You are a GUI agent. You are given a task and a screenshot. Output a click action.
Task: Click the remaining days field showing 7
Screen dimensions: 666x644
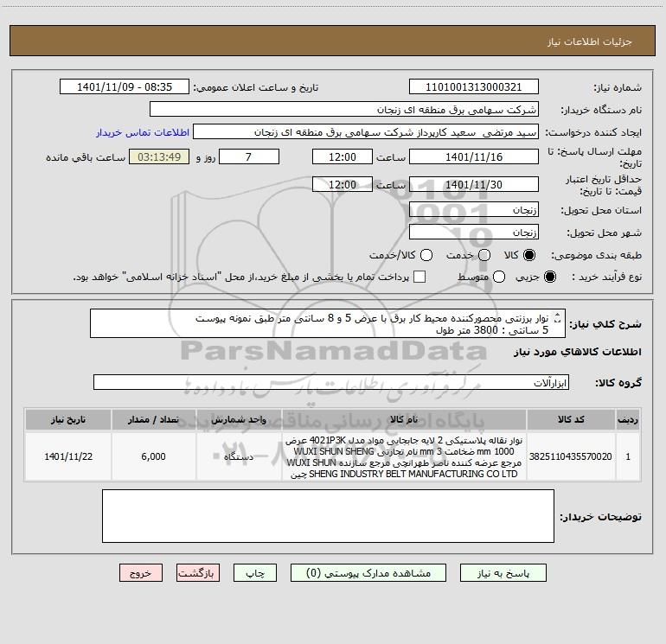tap(249, 156)
